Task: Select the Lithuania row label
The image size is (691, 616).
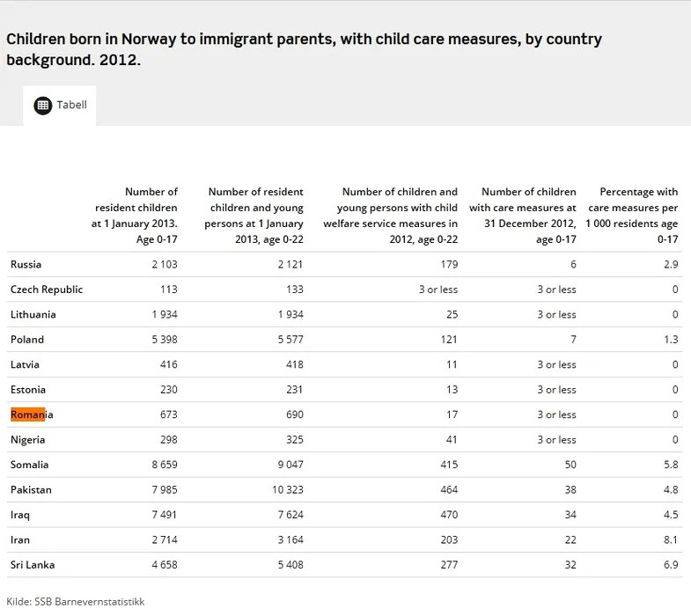Action: (33, 314)
